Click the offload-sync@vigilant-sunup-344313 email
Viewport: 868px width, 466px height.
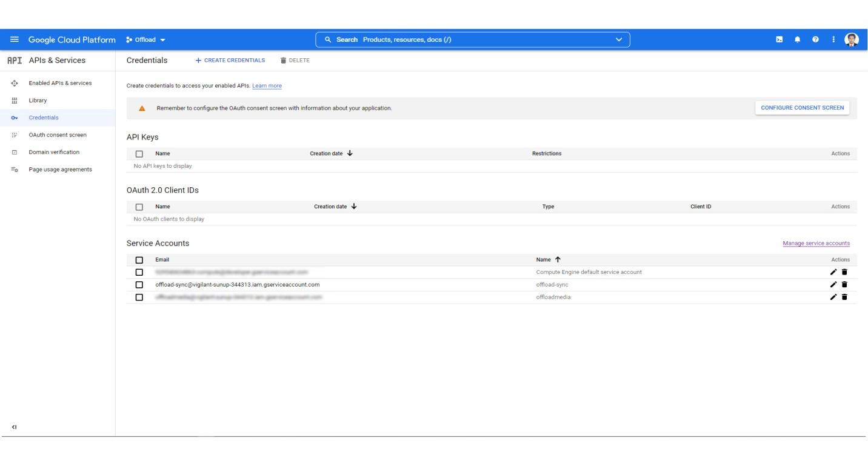click(x=237, y=284)
